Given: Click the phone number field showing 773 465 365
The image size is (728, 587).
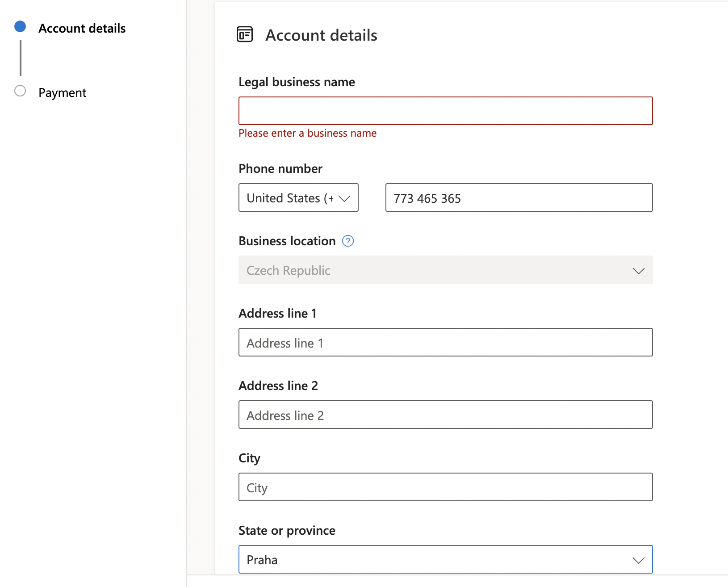Looking at the screenshot, I should pos(519,197).
